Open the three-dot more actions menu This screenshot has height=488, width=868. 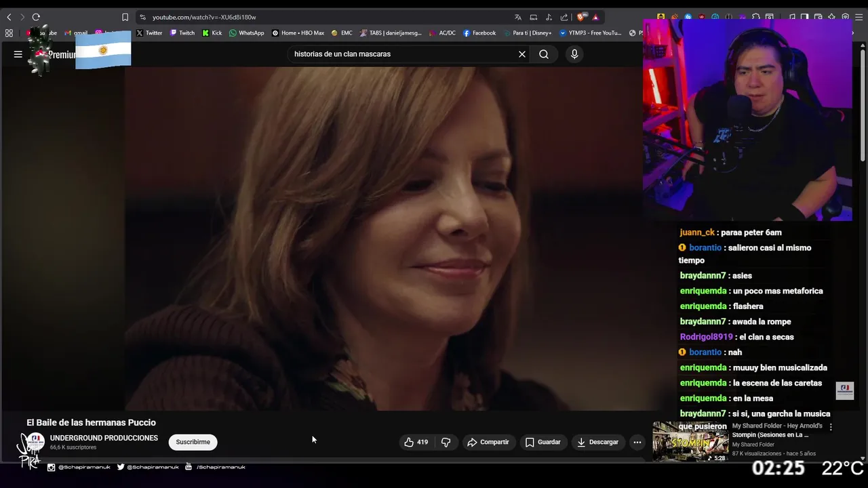pos(637,442)
